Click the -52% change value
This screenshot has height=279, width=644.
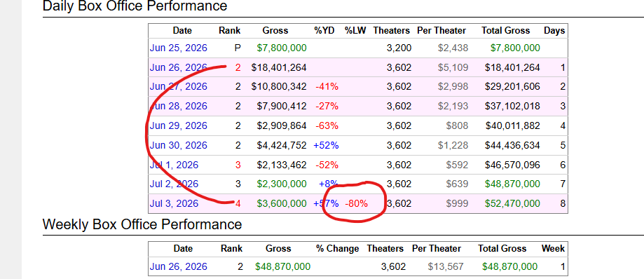327,165
